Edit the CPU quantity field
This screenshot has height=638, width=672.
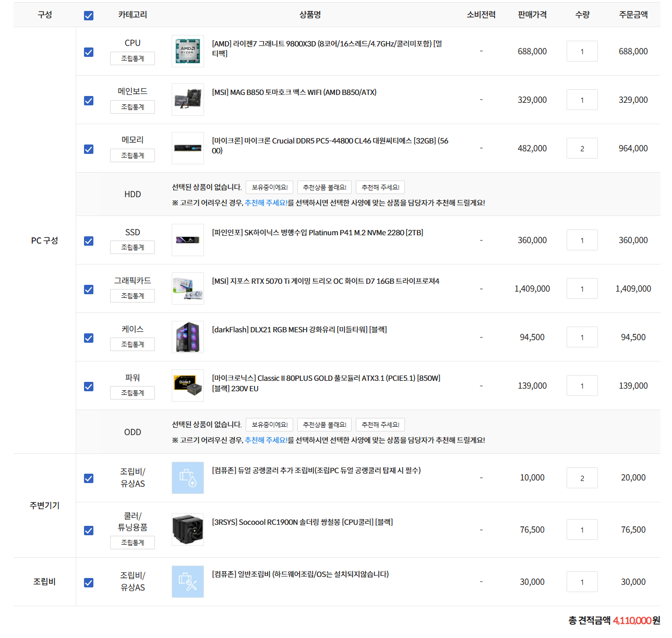pos(582,51)
